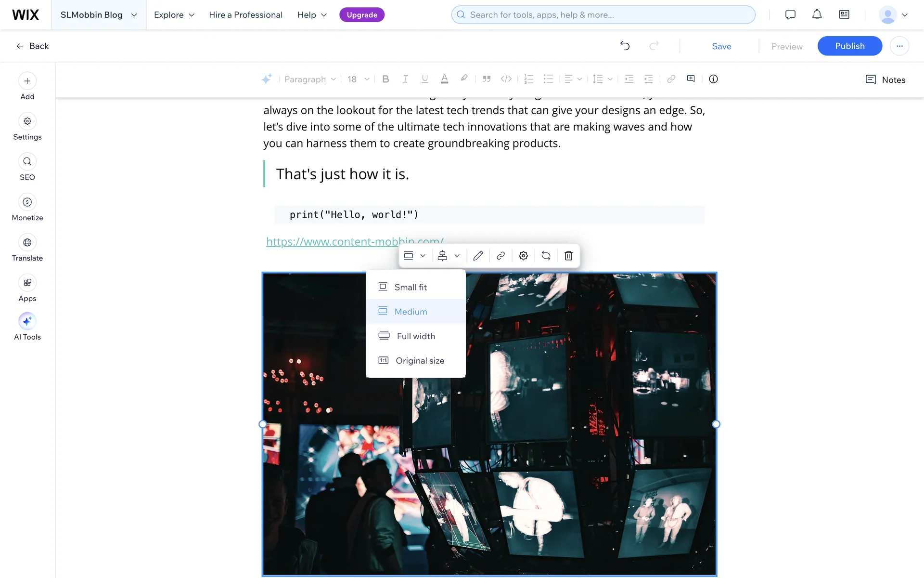Toggle italic formatting
This screenshot has width=924, height=578.
click(x=405, y=79)
